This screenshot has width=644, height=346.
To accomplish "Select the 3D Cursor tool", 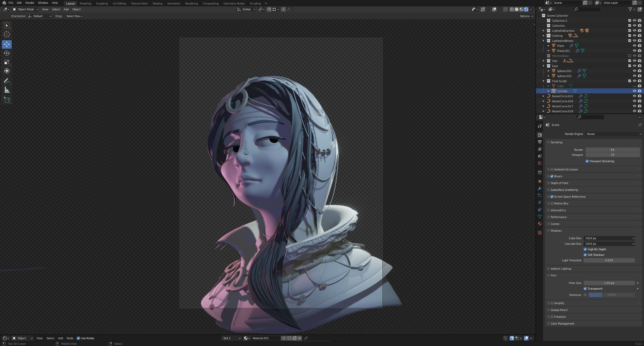I will [7, 34].
